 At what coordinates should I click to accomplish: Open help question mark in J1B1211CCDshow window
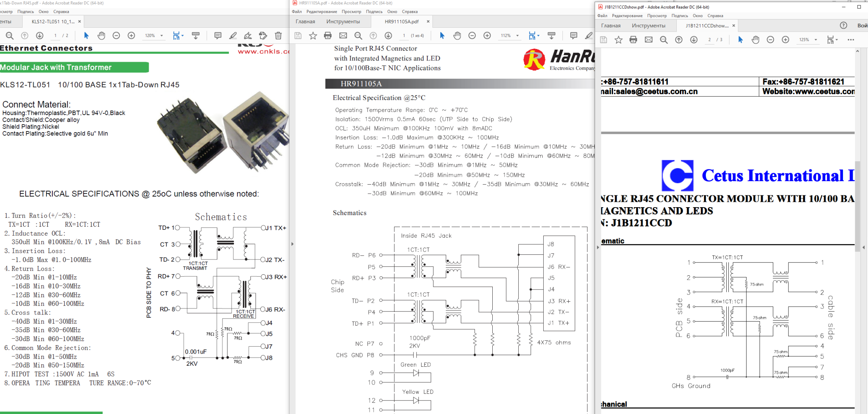coord(843,25)
